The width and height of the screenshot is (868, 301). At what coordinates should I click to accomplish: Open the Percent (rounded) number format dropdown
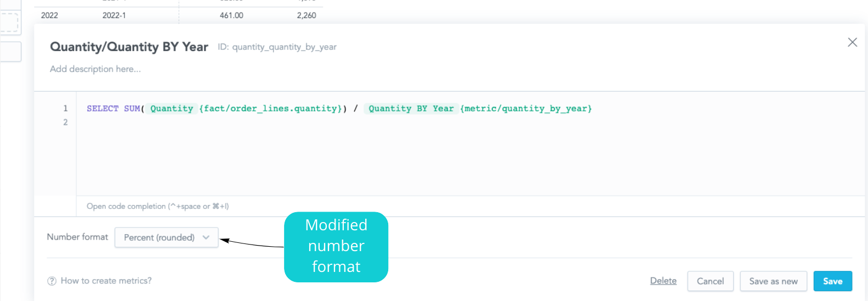pos(166,237)
